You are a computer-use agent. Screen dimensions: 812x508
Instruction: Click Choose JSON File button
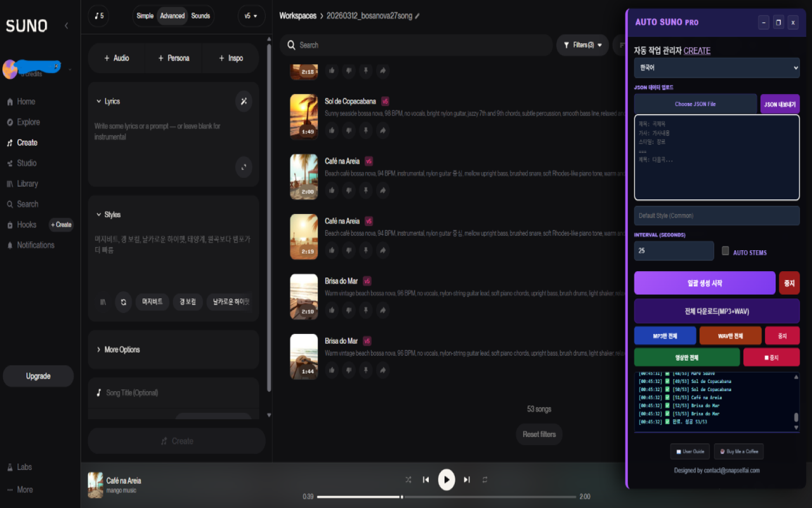click(695, 104)
